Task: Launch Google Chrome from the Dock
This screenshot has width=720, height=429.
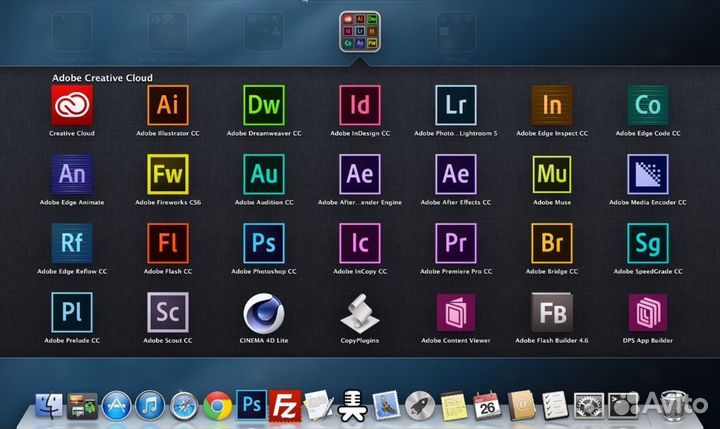Action: [218, 406]
